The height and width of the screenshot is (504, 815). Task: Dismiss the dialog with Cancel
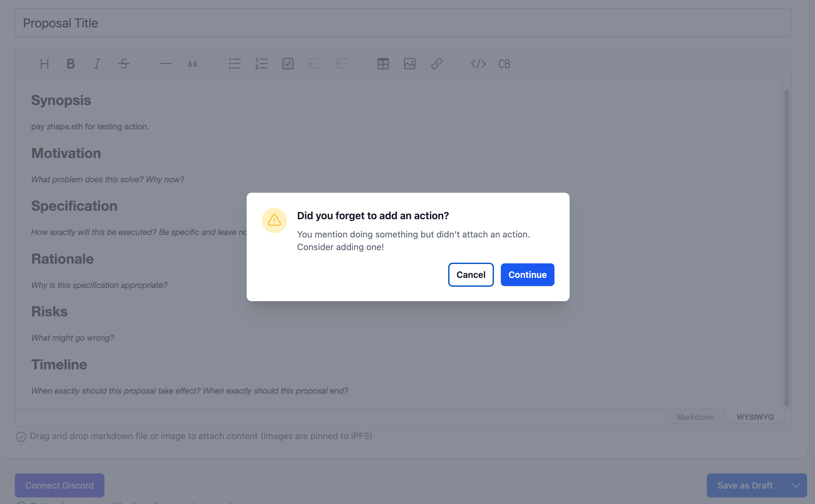tap(471, 274)
